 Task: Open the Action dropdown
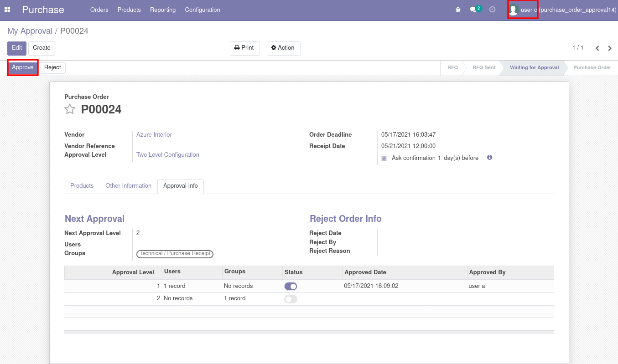283,48
